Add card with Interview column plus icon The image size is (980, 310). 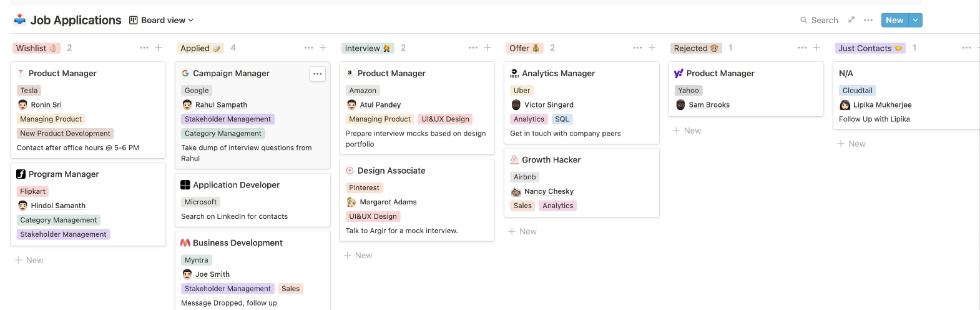(488, 47)
